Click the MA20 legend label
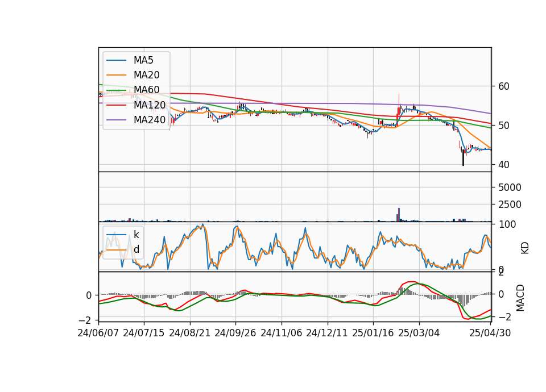 click(x=146, y=75)
